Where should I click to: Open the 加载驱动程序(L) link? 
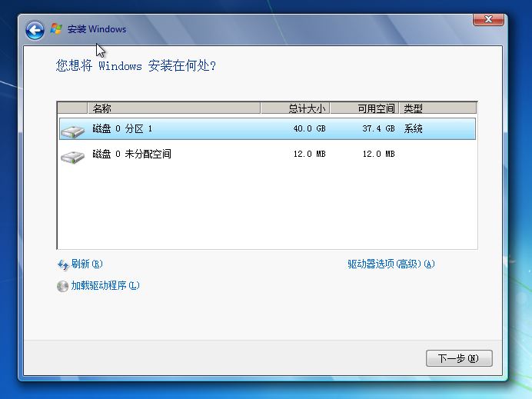coord(105,286)
